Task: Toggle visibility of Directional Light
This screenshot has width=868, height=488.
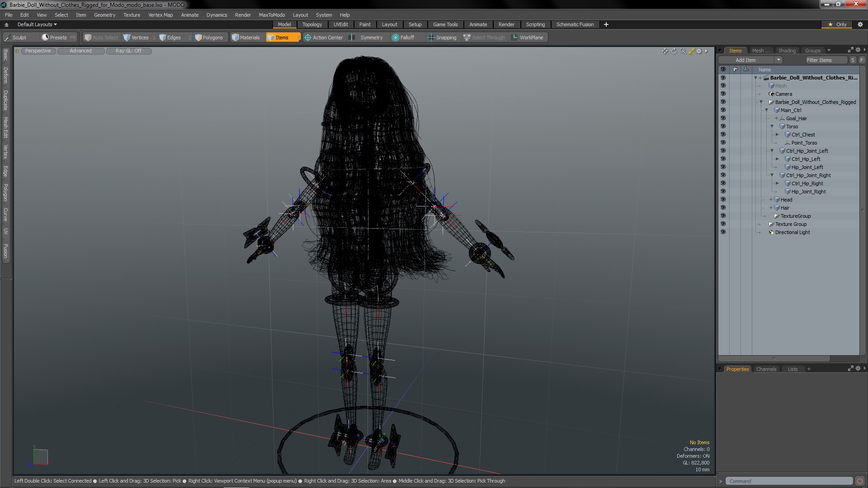Action: (x=723, y=232)
